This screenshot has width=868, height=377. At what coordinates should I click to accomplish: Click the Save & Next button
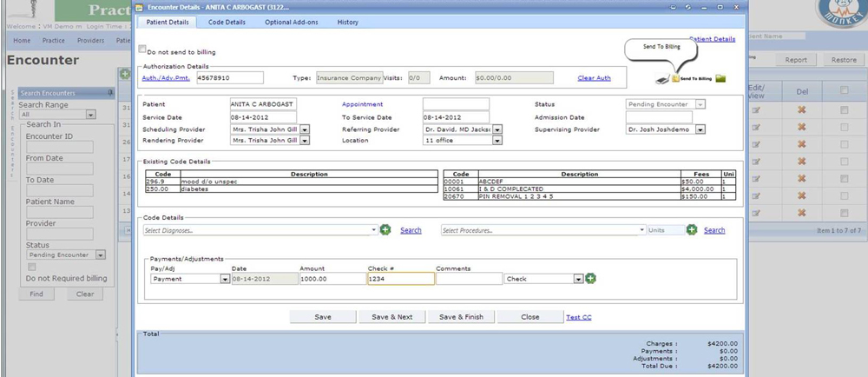[392, 317]
